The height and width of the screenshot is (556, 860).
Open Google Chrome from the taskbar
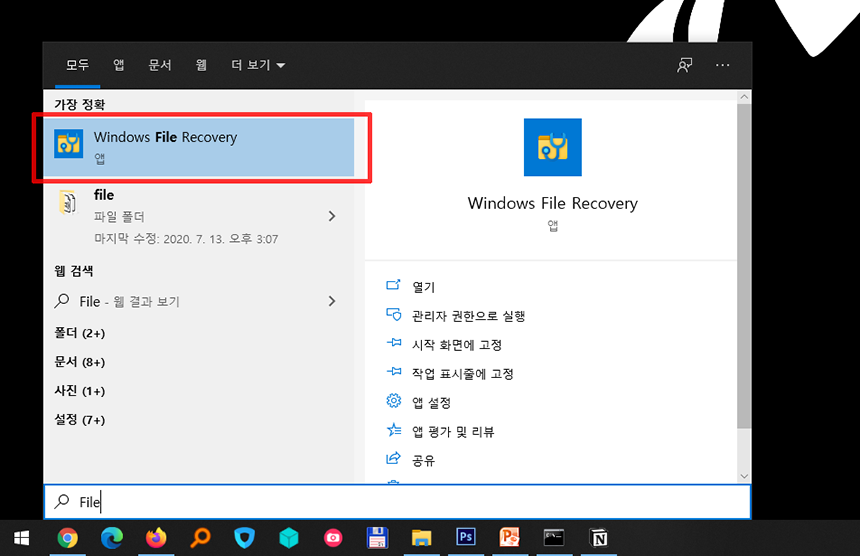67,538
